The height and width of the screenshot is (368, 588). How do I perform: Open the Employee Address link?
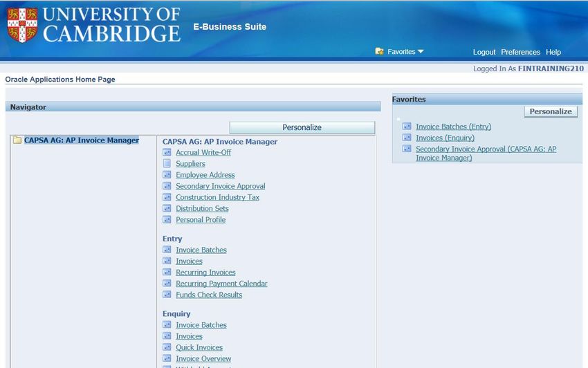pyautogui.click(x=205, y=175)
